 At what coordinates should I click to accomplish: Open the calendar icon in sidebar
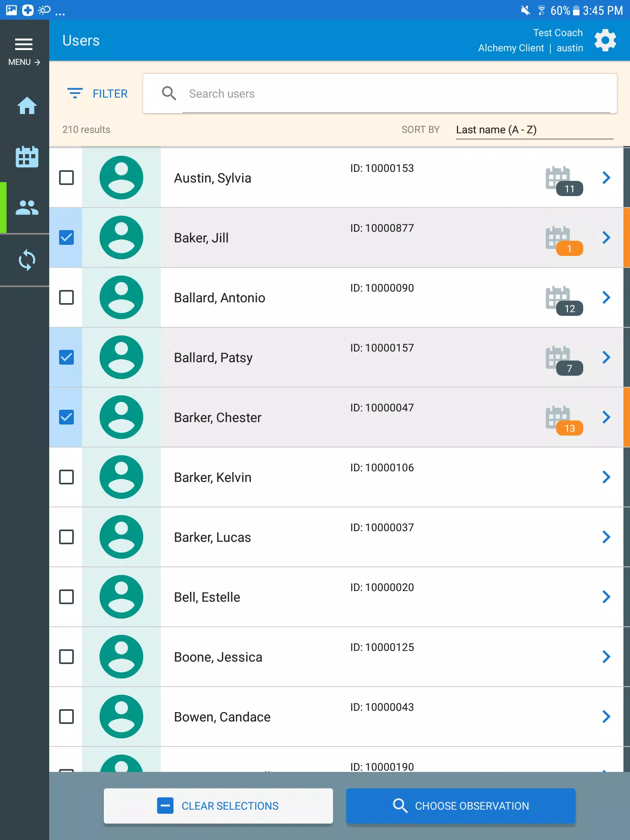[x=27, y=157]
